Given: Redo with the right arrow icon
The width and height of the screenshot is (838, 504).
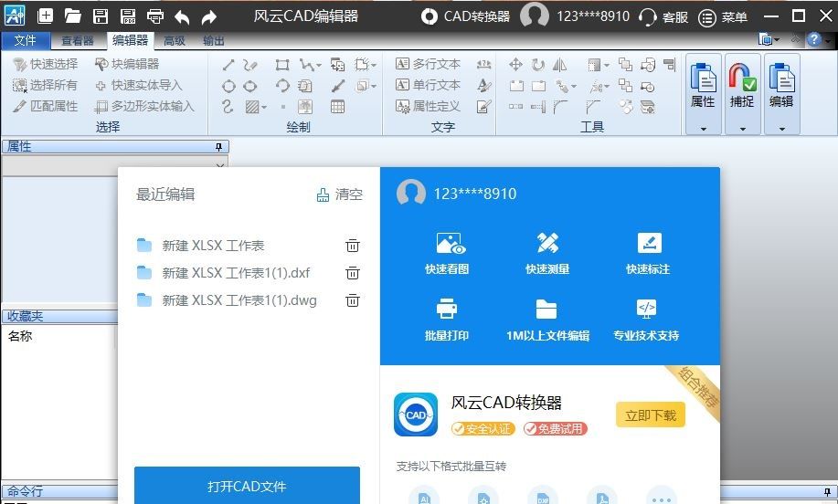Looking at the screenshot, I should 209,17.
